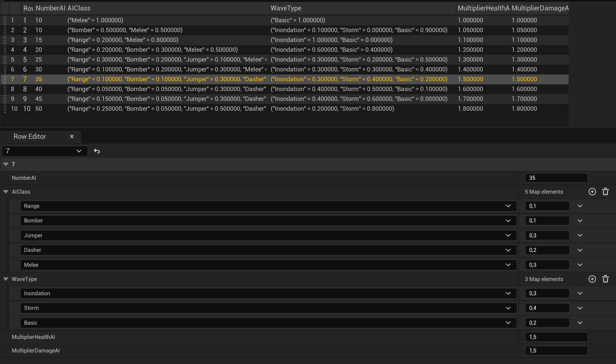Edit the NumberAI value field
Viewport: 616px width, 364px height.
(x=556, y=178)
